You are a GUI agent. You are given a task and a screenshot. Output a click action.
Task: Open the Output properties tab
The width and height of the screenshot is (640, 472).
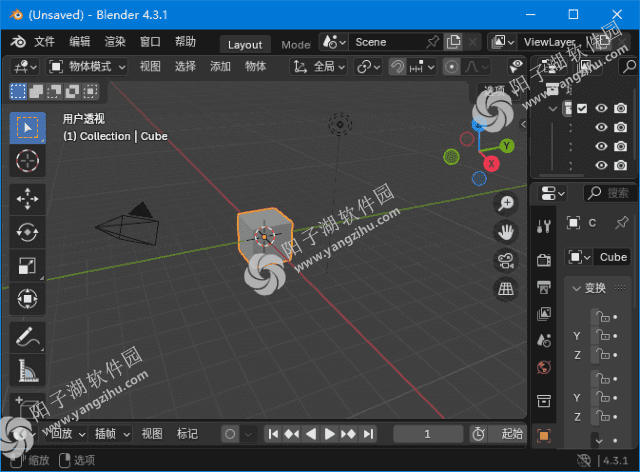(x=544, y=287)
